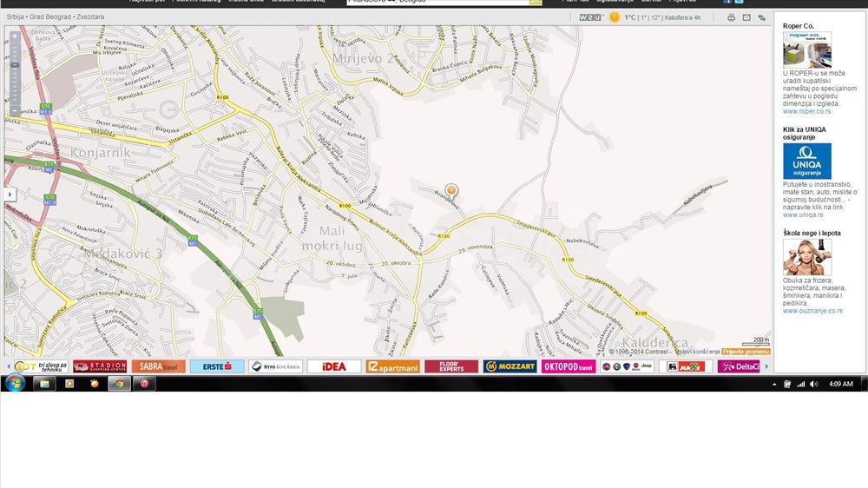
Task: Open the www.roper.co.rs link
Action: coord(806,111)
